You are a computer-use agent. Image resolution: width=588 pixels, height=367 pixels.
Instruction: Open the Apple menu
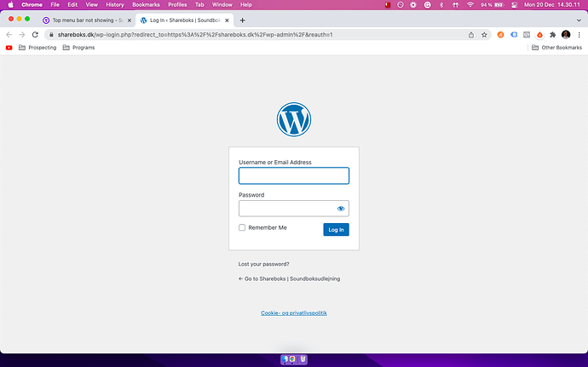tap(10, 5)
